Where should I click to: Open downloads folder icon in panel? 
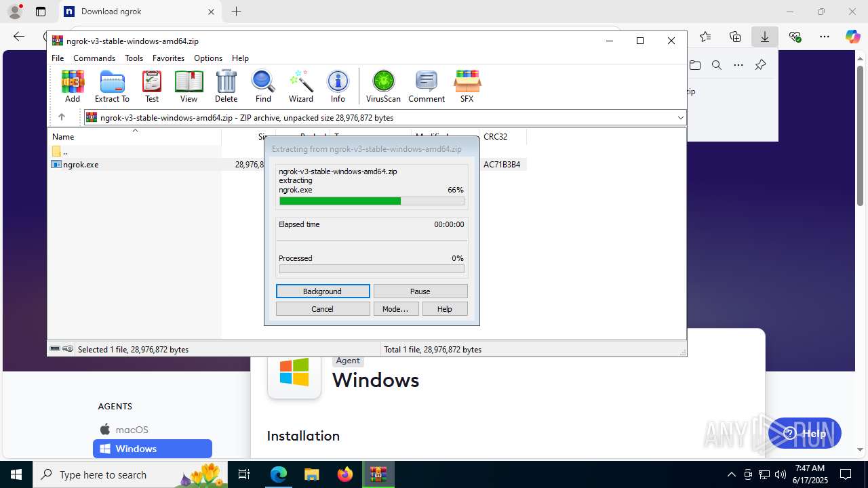[x=695, y=65]
